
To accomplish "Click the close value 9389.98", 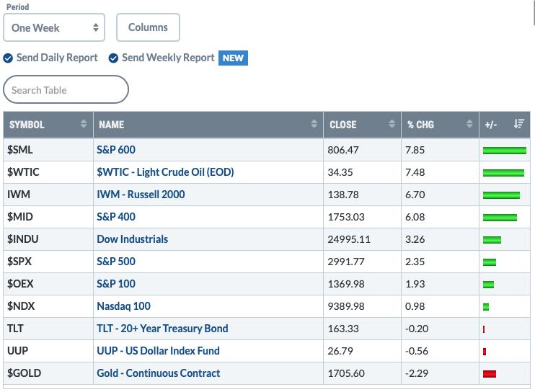I will click(x=346, y=306).
